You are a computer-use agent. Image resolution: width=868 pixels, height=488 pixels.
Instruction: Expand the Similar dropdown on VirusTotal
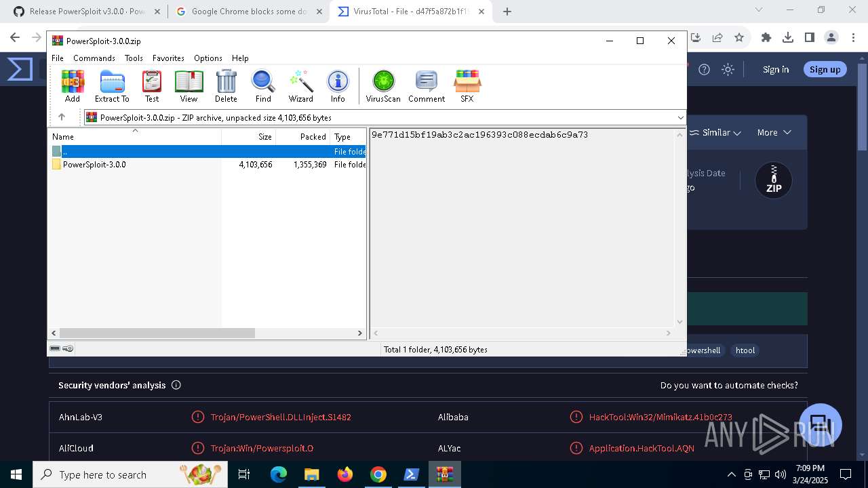pyautogui.click(x=715, y=133)
